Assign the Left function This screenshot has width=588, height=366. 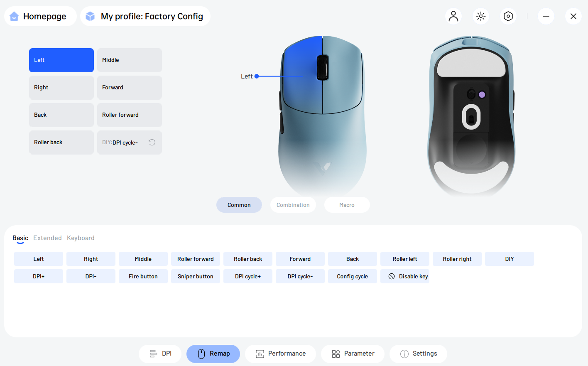(x=39, y=259)
